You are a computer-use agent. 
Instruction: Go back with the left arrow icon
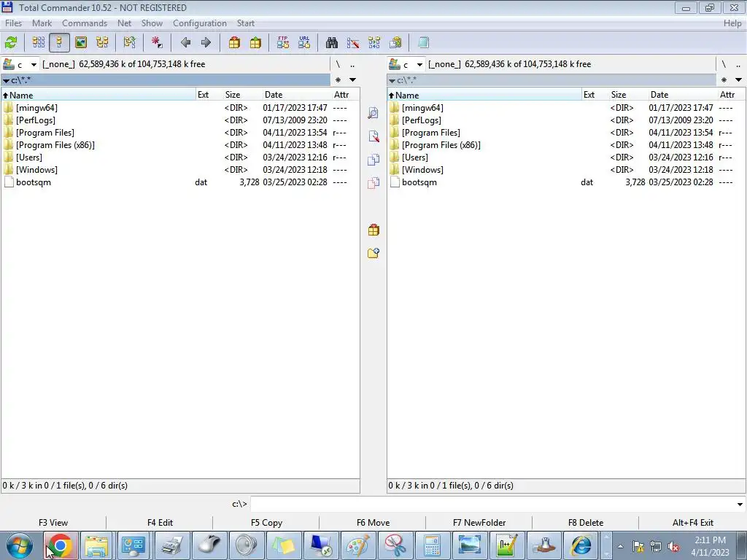[185, 42]
